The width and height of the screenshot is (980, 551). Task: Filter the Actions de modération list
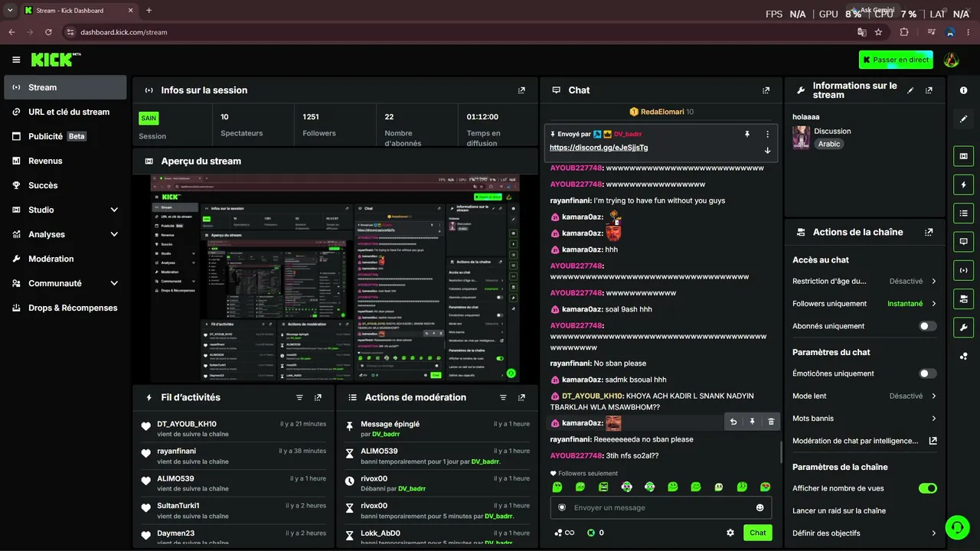point(503,397)
